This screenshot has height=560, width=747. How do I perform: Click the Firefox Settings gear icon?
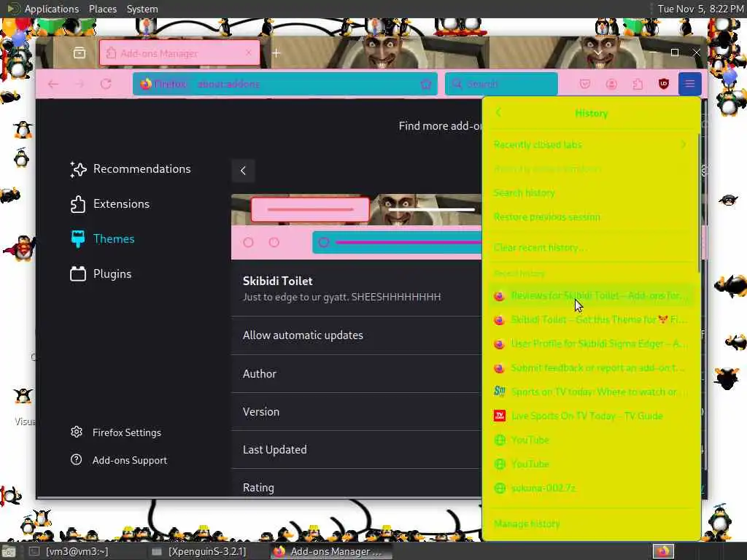[x=76, y=432]
